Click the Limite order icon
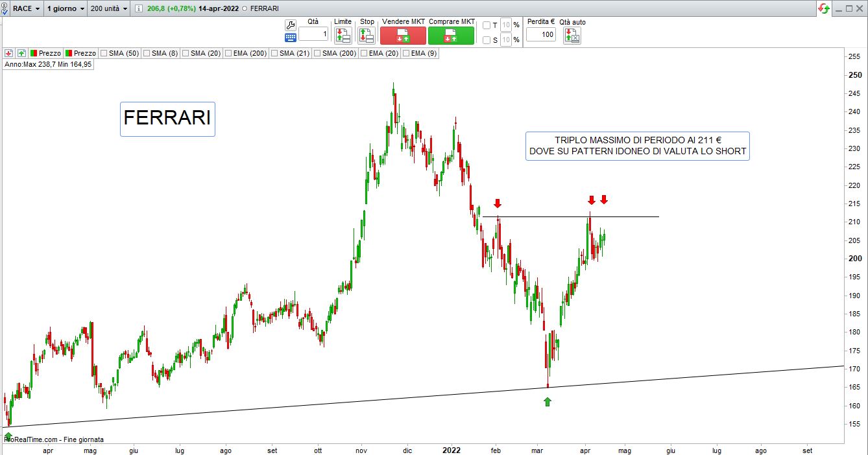The width and height of the screenshot is (868, 455). tap(343, 36)
